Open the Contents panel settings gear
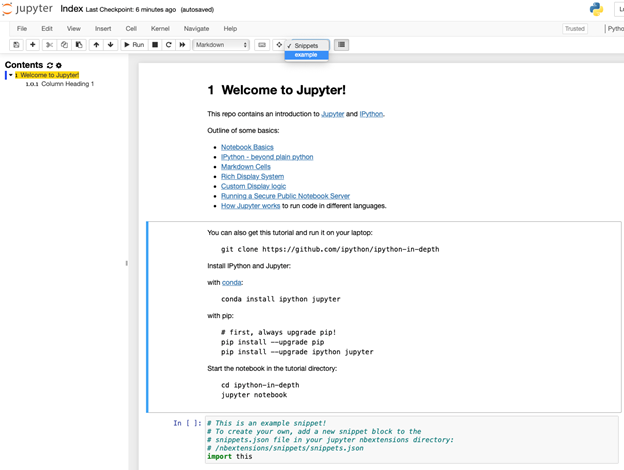This screenshot has width=624, height=470. tap(59, 65)
